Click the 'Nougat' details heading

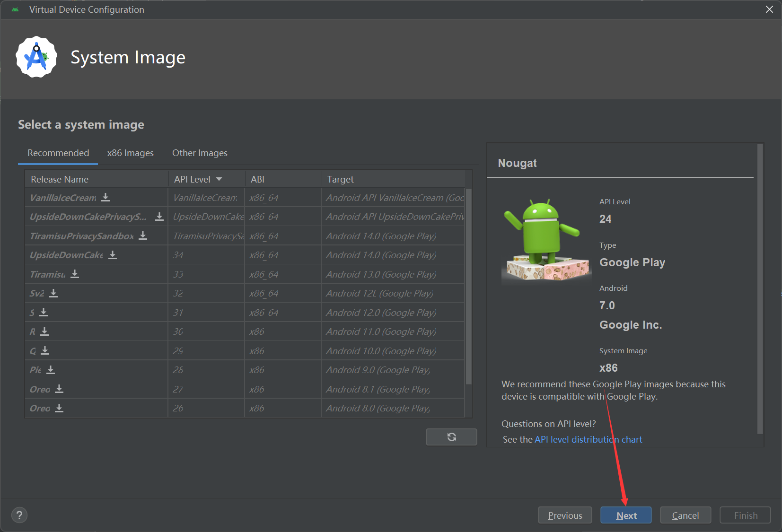[x=517, y=163]
